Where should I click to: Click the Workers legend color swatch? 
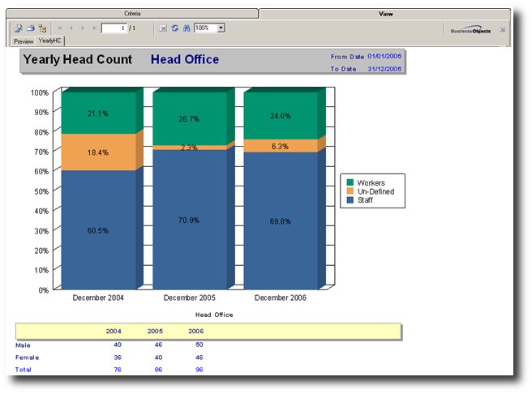[350, 183]
